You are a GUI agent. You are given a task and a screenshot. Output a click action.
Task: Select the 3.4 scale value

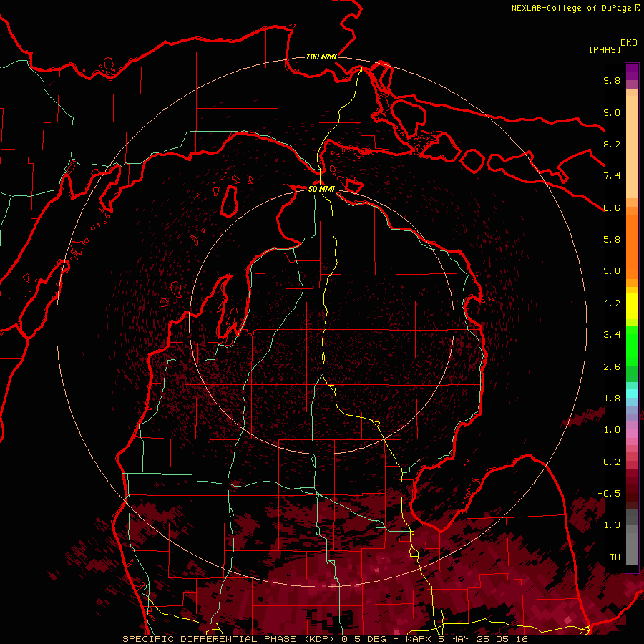(612, 335)
